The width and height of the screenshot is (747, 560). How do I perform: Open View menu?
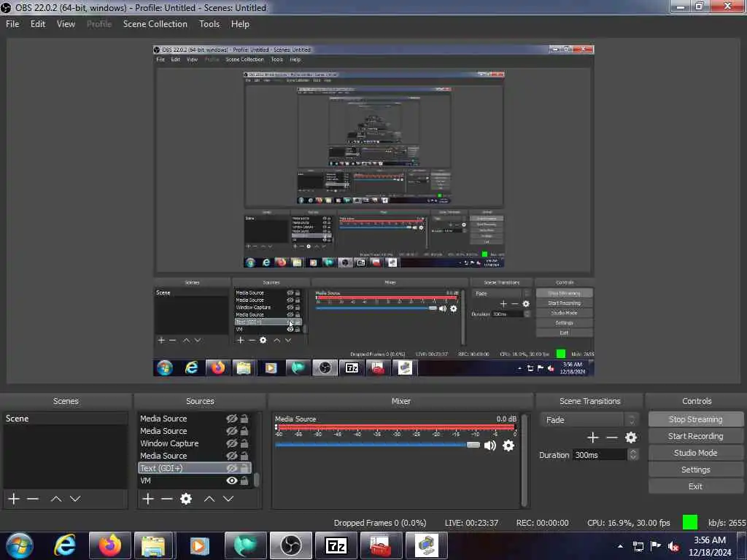(x=66, y=24)
